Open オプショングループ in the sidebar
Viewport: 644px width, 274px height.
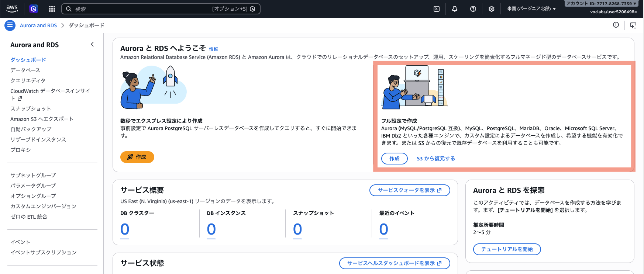click(33, 196)
